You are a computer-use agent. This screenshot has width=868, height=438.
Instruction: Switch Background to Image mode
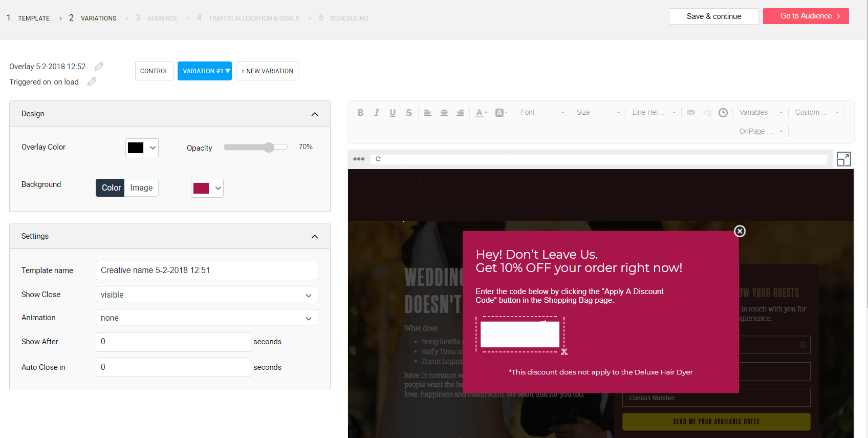tap(141, 188)
